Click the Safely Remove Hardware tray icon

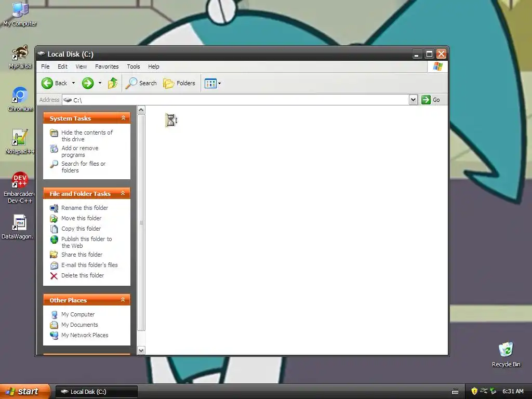point(493,391)
